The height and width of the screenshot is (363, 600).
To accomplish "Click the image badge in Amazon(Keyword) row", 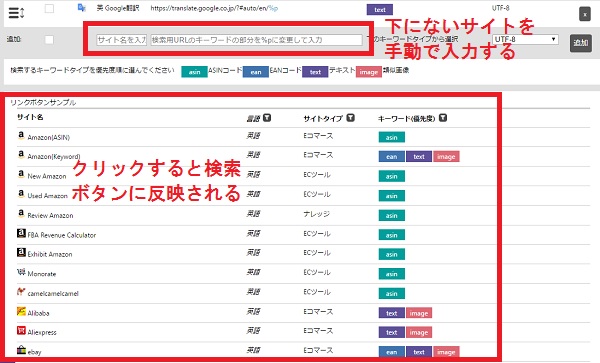I will (x=446, y=156).
